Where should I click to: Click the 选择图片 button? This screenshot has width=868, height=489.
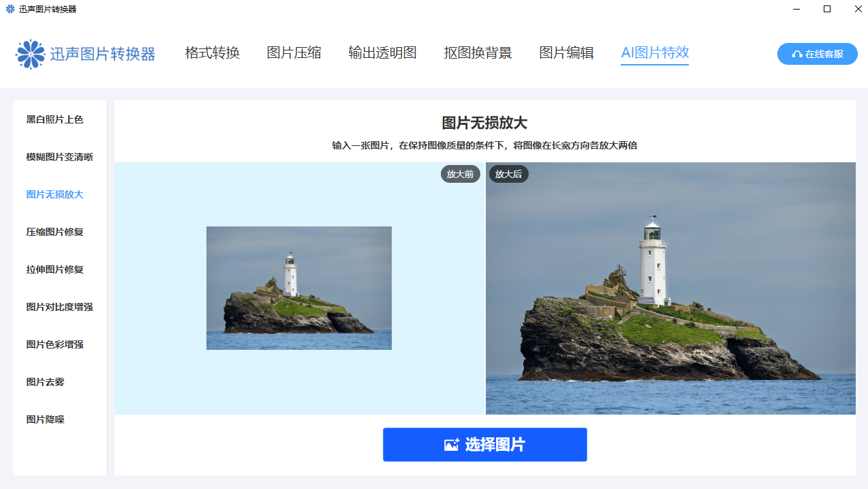[485, 445]
